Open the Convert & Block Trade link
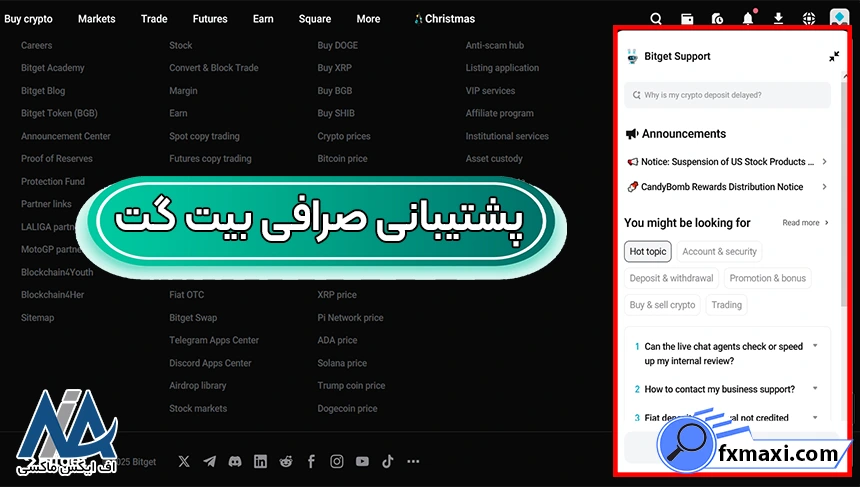This screenshot has width=860, height=487. coord(214,68)
